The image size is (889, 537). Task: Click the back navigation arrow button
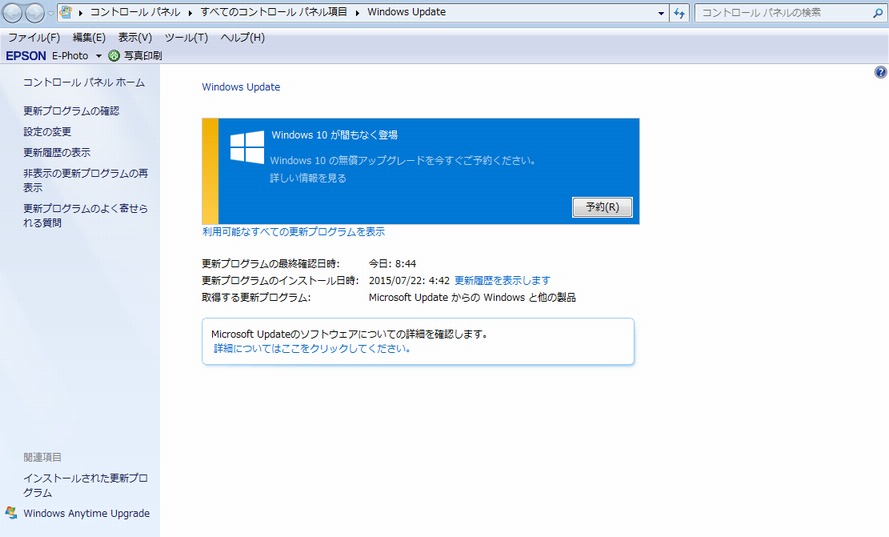click(x=13, y=13)
